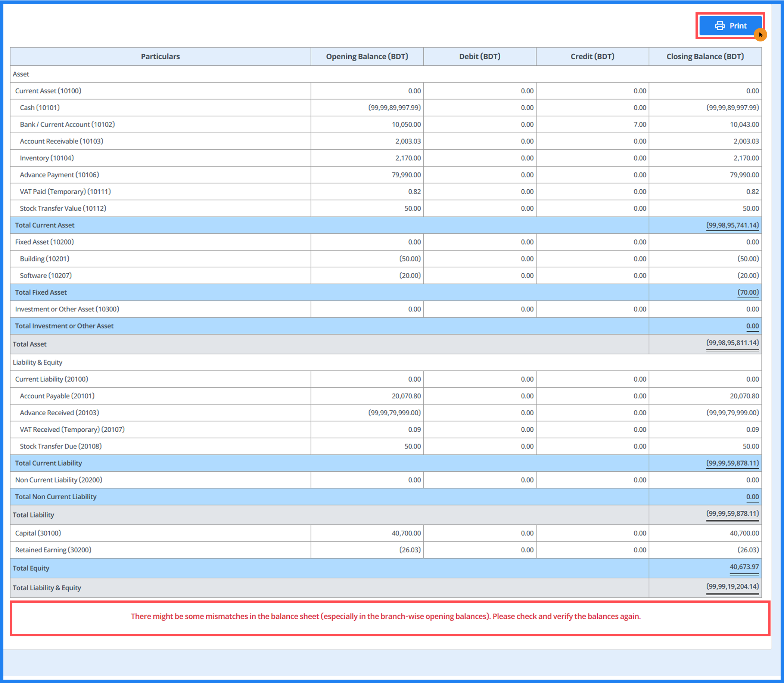This screenshot has width=784, height=683.
Task: Click the printer icon on the Print button
Action: 720,25
